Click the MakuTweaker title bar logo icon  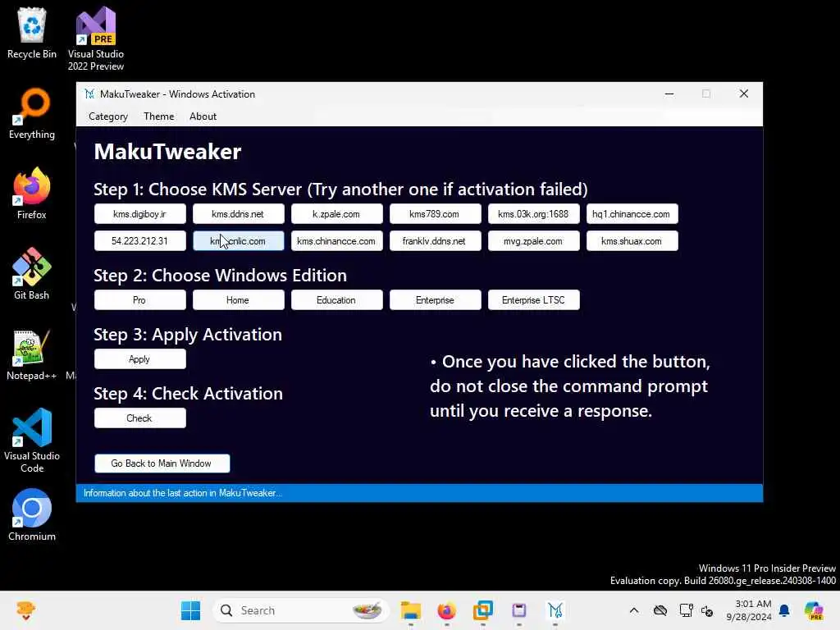tap(89, 94)
